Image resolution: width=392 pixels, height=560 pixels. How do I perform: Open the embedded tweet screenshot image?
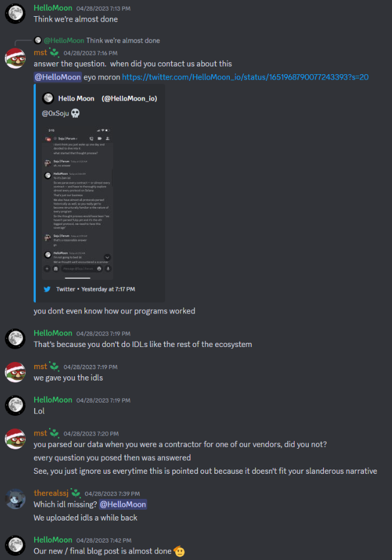click(x=78, y=203)
